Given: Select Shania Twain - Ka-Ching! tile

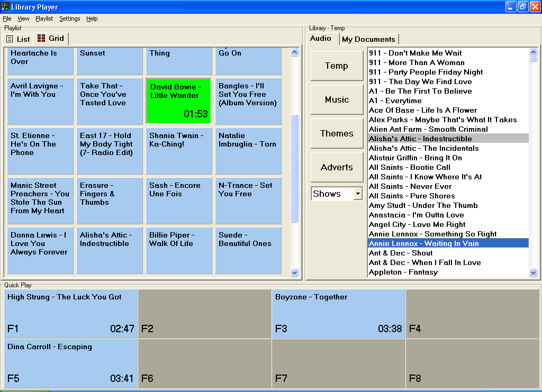Looking at the screenshot, I should (x=179, y=151).
